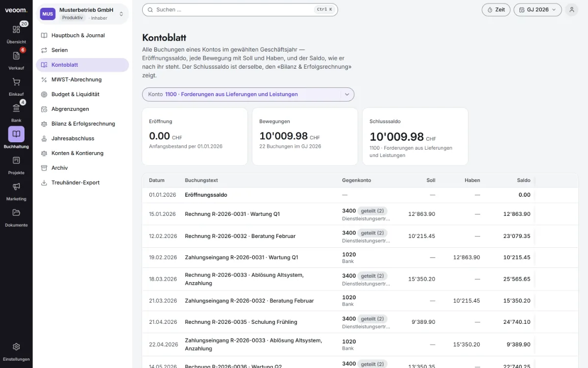
Task: Open the GJ 2026 fiscal year dropdown
Action: (538, 10)
